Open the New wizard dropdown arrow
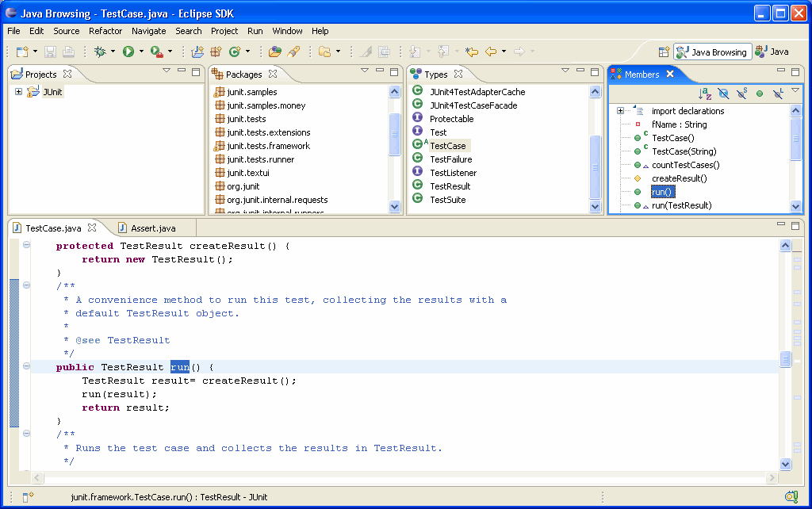The image size is (812, 509). click(x=35, y=52)
